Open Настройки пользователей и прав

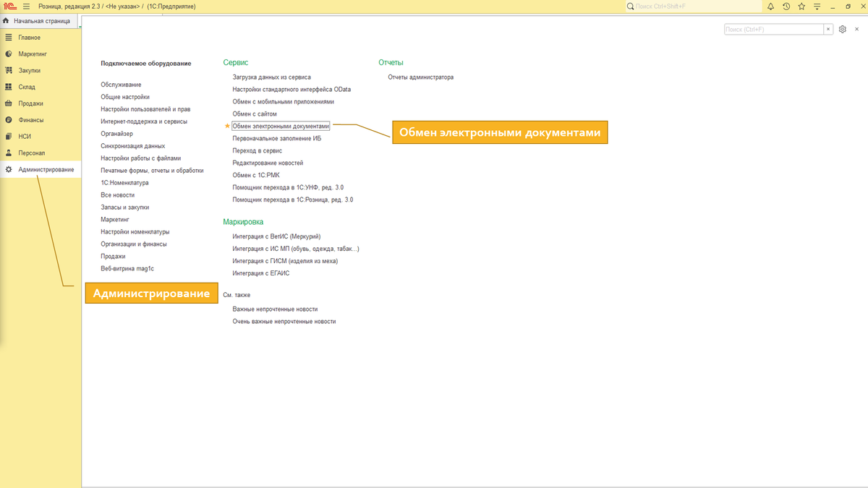[145, 109]
